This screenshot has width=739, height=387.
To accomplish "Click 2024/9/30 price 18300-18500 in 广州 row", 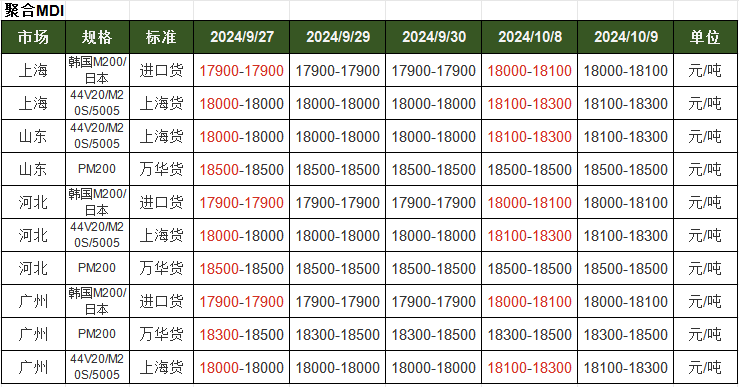I will coord(434,335).
